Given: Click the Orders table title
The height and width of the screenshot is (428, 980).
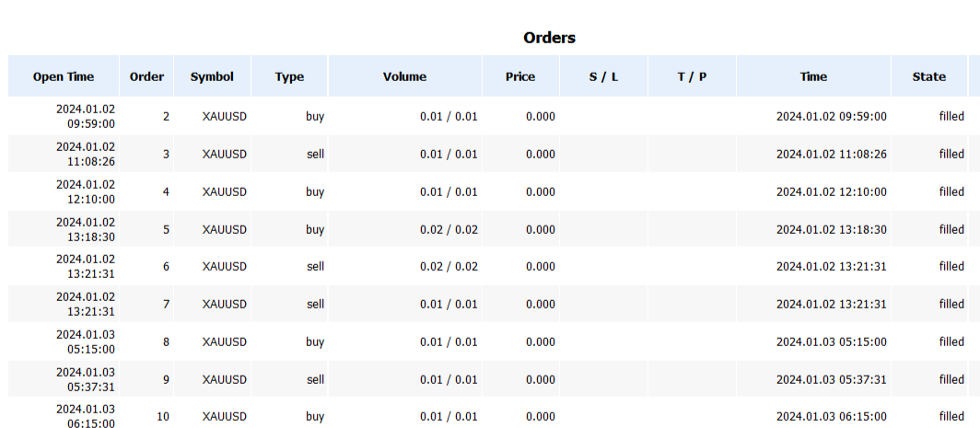Looking at the screenshot, I should pos(549,38).
